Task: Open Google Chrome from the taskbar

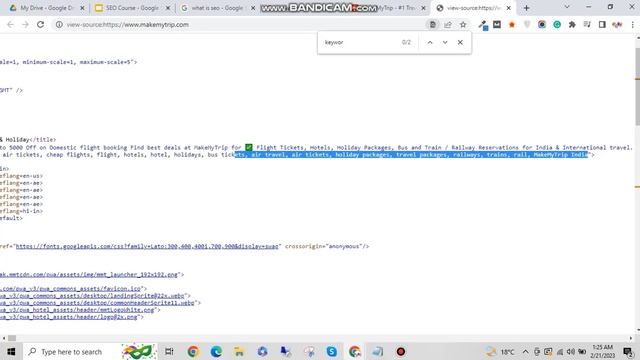Action: (193, 351)
